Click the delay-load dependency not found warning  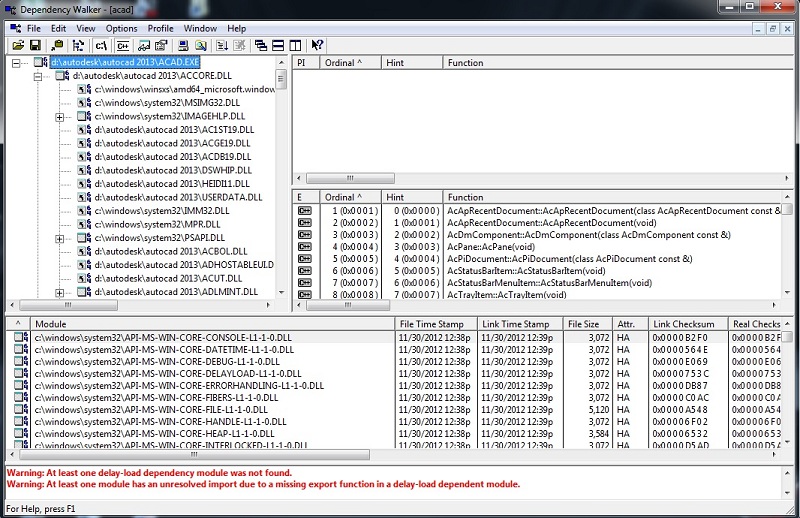coord(149,473)
